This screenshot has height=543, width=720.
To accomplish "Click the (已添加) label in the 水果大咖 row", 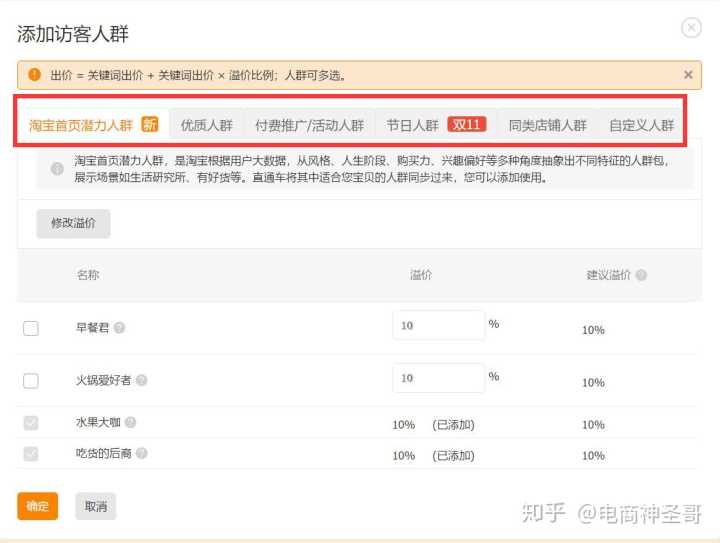I will 453,425.
